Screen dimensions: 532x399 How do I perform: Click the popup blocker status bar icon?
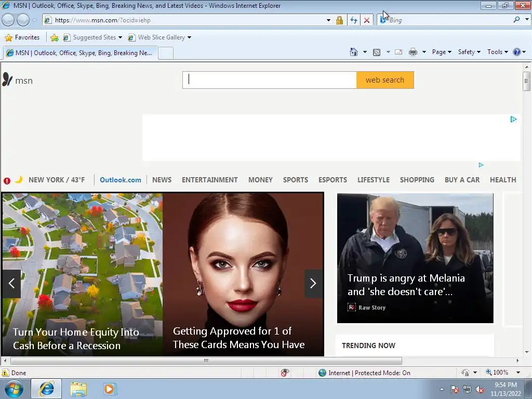[x=285, y=373]
